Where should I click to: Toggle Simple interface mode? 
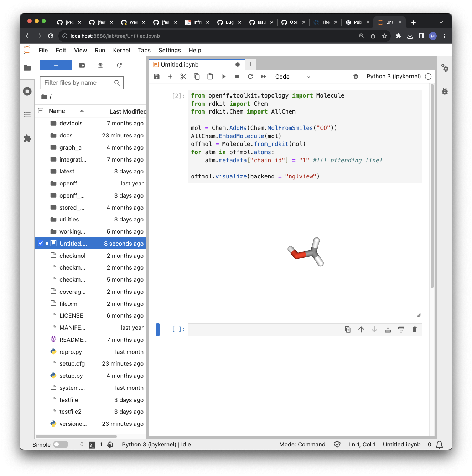[60, 444]
